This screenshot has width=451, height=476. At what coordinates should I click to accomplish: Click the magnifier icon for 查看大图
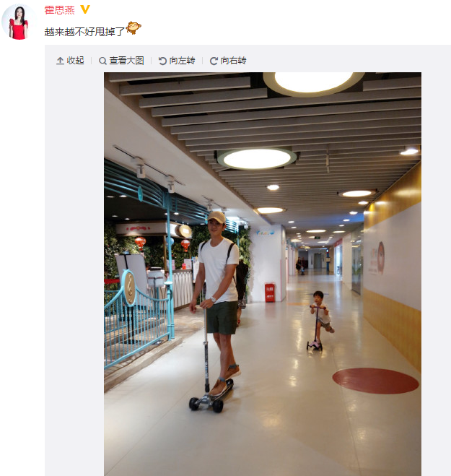pos(102,61)
